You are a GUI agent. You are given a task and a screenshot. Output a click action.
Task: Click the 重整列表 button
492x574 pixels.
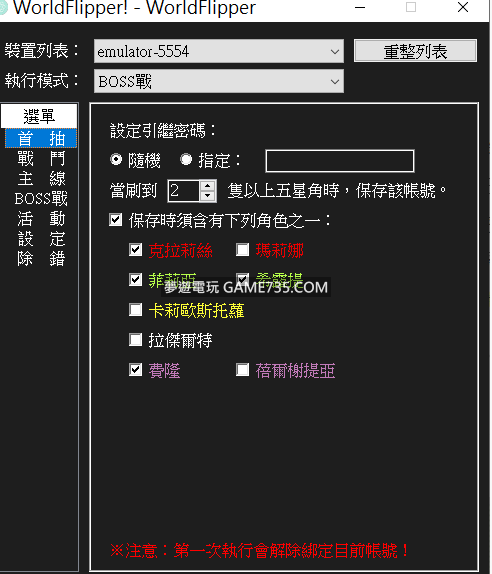[415, 51]
